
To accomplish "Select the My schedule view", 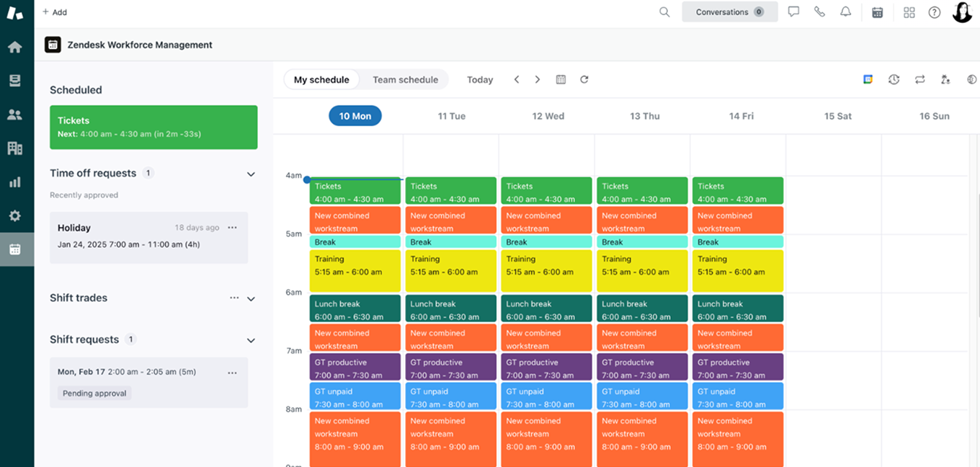I will [x=321, y=79].
